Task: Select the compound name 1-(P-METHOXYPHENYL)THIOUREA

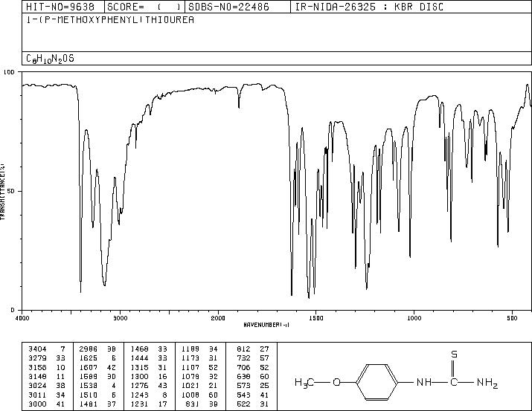Action: (110, 20)
